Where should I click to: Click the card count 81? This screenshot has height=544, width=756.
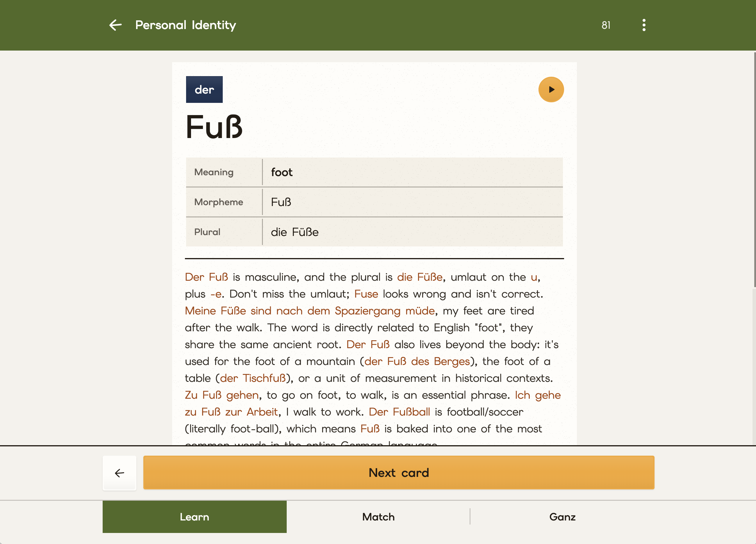coord(606,25)
